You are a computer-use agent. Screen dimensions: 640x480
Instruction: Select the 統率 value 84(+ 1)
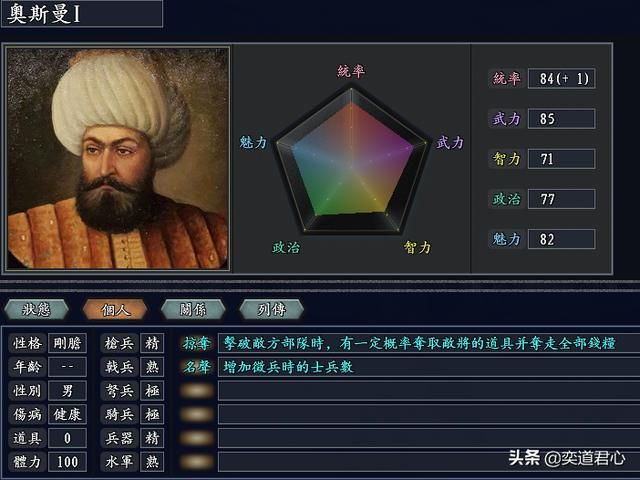pyautogui.click(x=562, y=78)
